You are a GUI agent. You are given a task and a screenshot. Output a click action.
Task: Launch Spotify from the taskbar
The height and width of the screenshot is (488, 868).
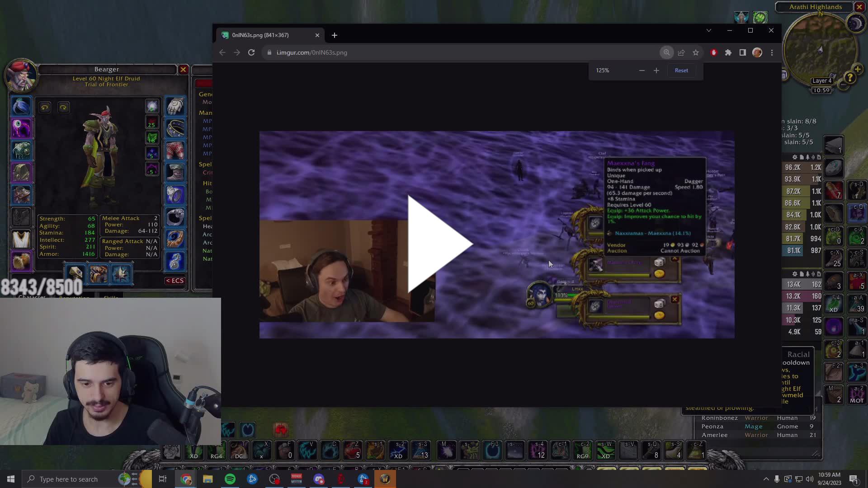(x=230, y=479)
